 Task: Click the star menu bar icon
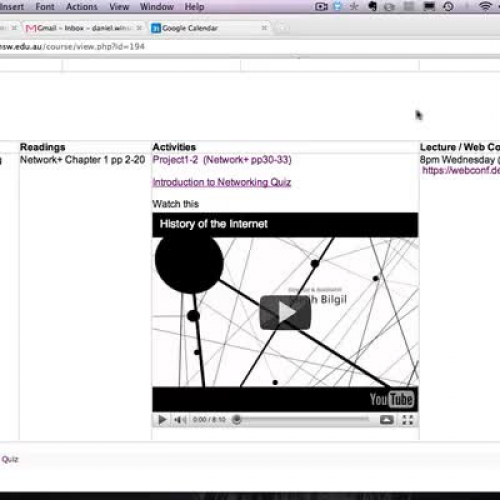[x=354, y=6]
